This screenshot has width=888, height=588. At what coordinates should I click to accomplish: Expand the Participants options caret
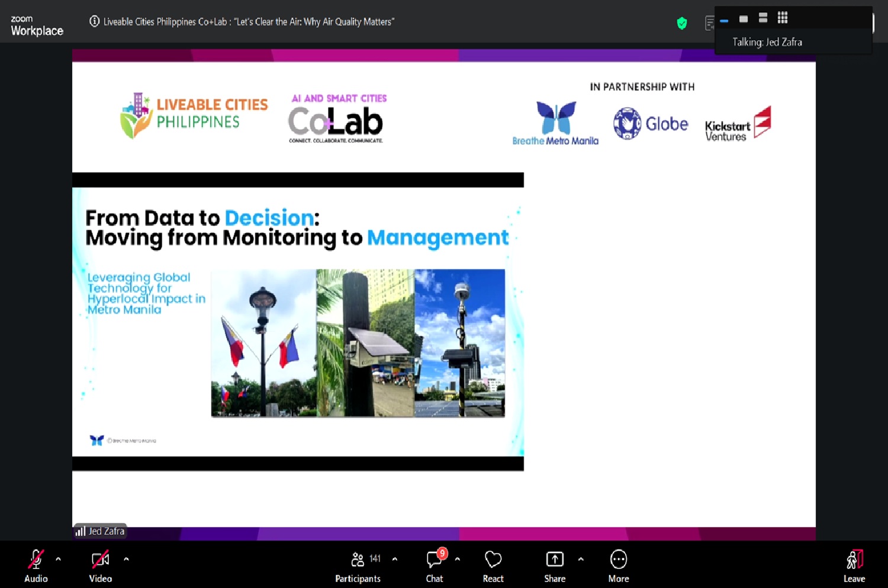click(x=395, y=558)
